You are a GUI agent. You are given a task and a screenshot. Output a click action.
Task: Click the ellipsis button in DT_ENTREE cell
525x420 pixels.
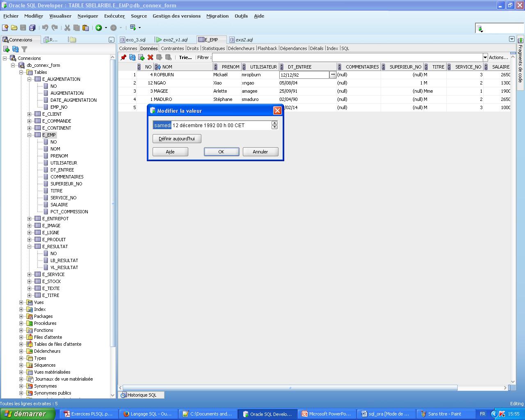(333, 75)
